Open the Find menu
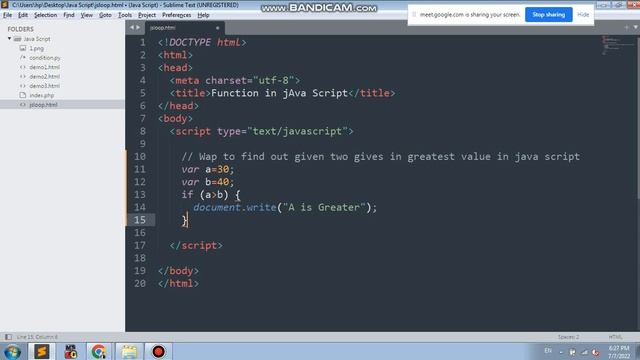This screenshot has height=360, width=640. [x=69, y=15]
